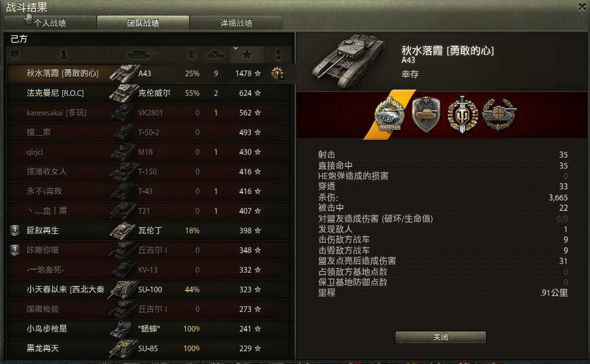Screen dimensions: 590x364
Task: Open the 团队战绩 tab
Action: [143, 23]
